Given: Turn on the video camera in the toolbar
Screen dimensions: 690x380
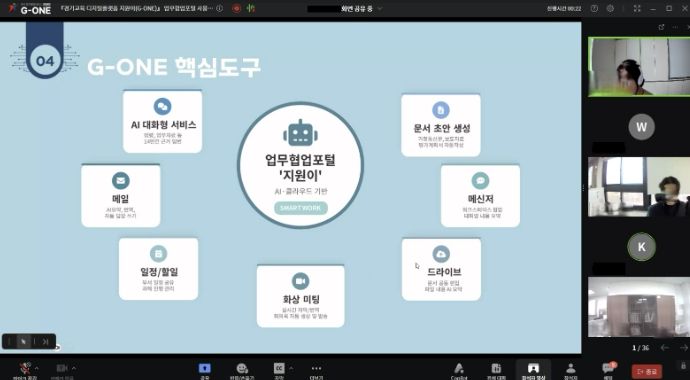Looking at the screenshot, I should pos(62,368).
